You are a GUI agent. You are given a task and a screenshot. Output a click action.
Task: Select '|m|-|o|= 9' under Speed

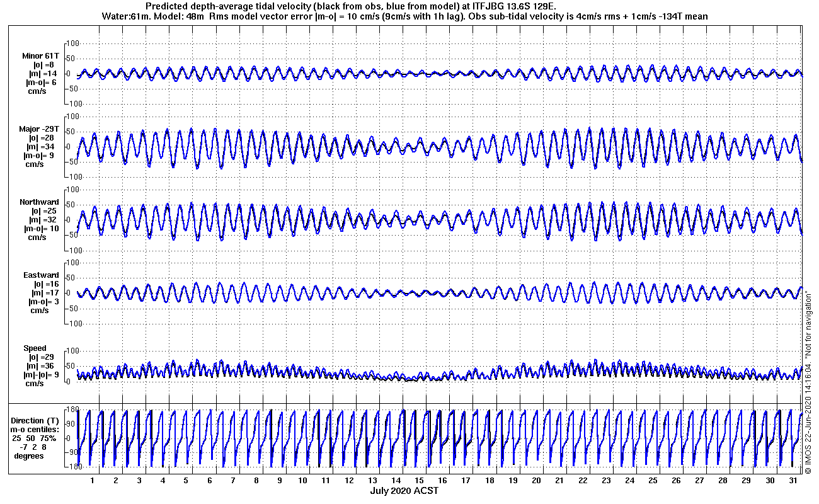click(x=41, y=375)
